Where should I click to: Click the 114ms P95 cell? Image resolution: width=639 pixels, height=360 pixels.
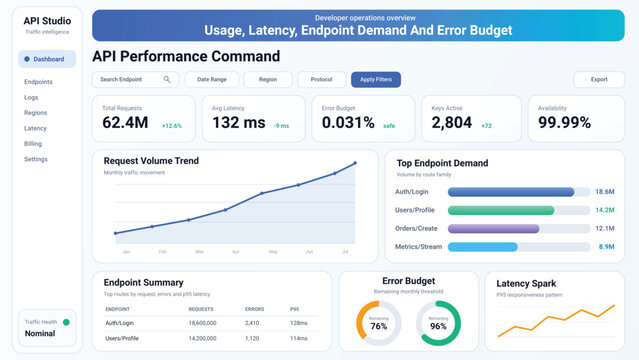point(299,338)
